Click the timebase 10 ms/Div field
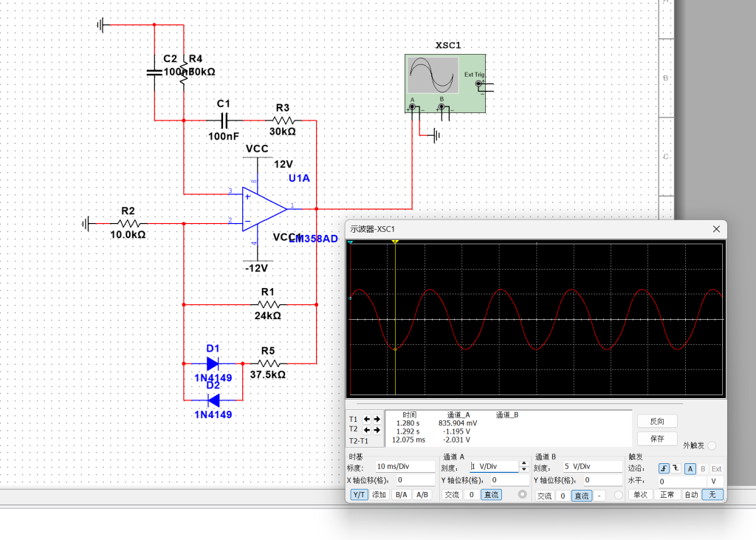This screenshot has height=540, width=756. (x=405, y=467)
